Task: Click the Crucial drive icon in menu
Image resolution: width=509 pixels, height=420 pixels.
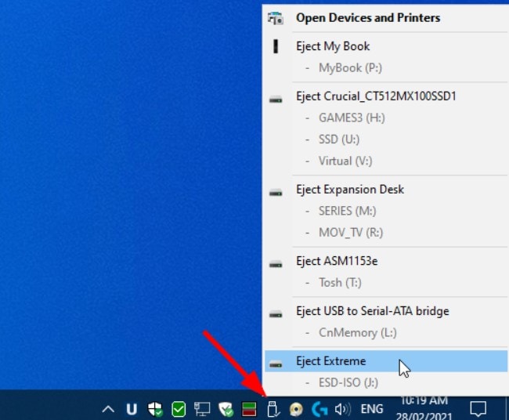Action: (x=276, y=100)
